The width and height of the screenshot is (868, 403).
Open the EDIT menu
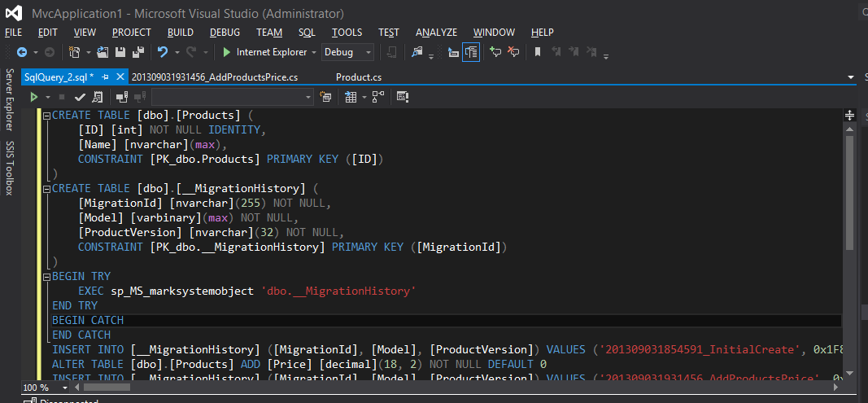coord(48,33)
